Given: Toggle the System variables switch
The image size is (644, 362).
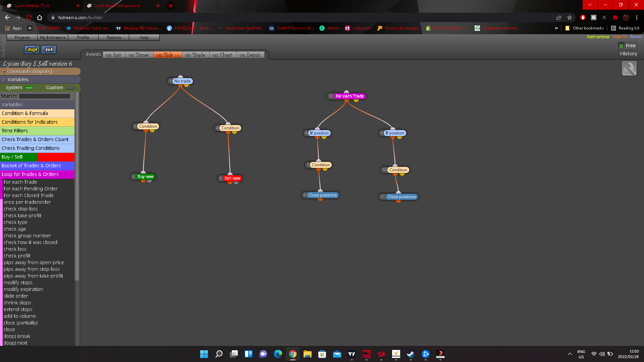Looking at the screenshot, I should 29,88.
